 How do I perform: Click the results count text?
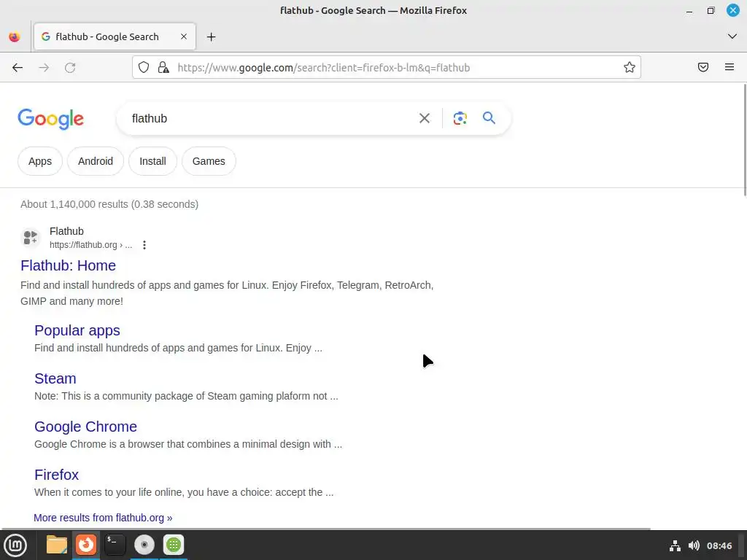109,204
